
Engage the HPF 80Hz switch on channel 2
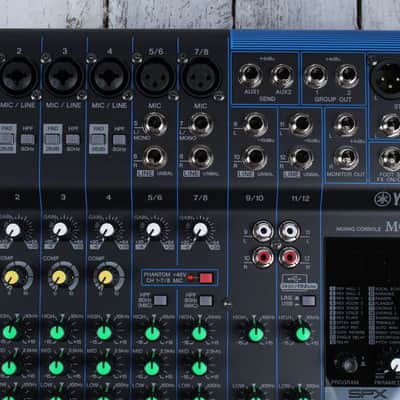28,139
